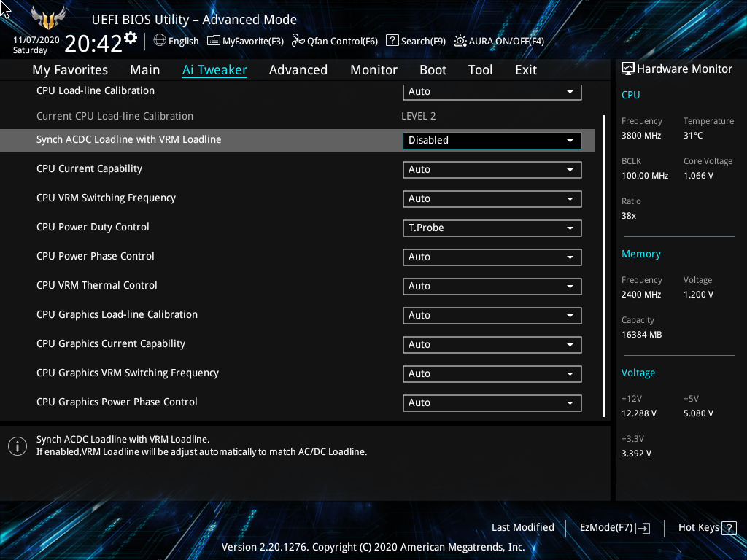Image resolution: width=747 pixels, height=560 pixels.
Task: Open CPU Graphics Power Phase Control dropdown
Action: click(492, 402)
